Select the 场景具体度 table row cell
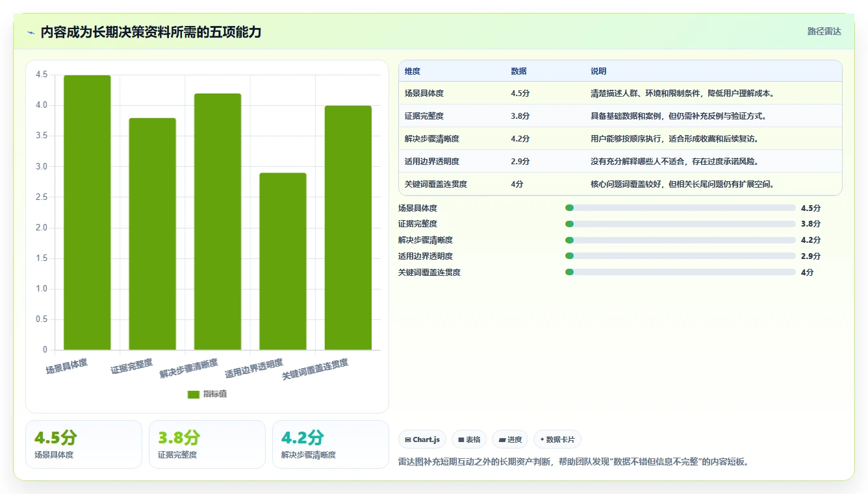The width and height of the screenshot is (868, 494). 424,93
